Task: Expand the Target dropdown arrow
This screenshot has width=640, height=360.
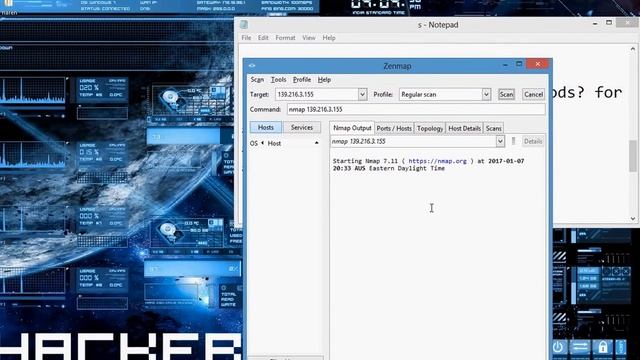Action: coord(362,94)
